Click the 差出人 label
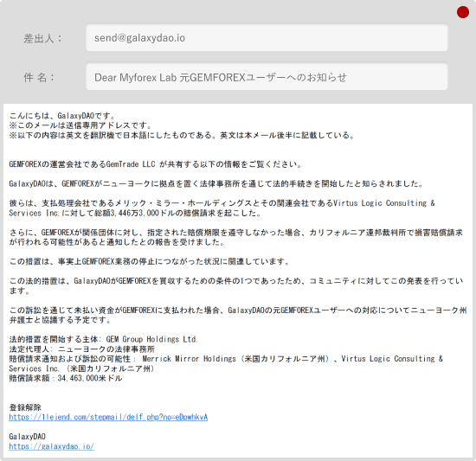This screenshot has width=476, height=461. pos(42,39)
